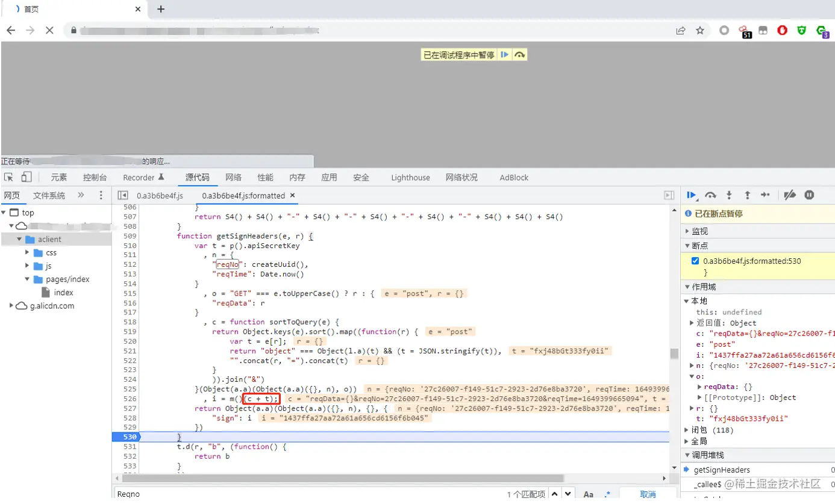Open the red Opera-style extension icon
835x504 pixels.
point(782,30)
